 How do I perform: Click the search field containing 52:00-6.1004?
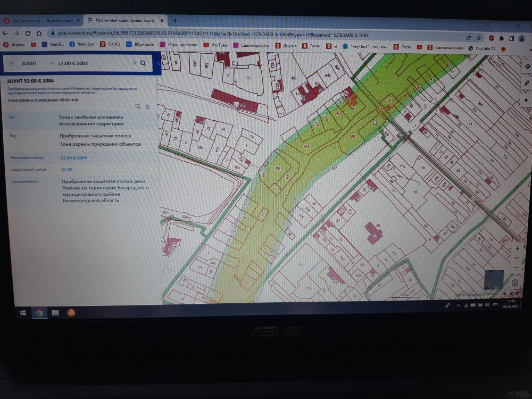(90, 63)
